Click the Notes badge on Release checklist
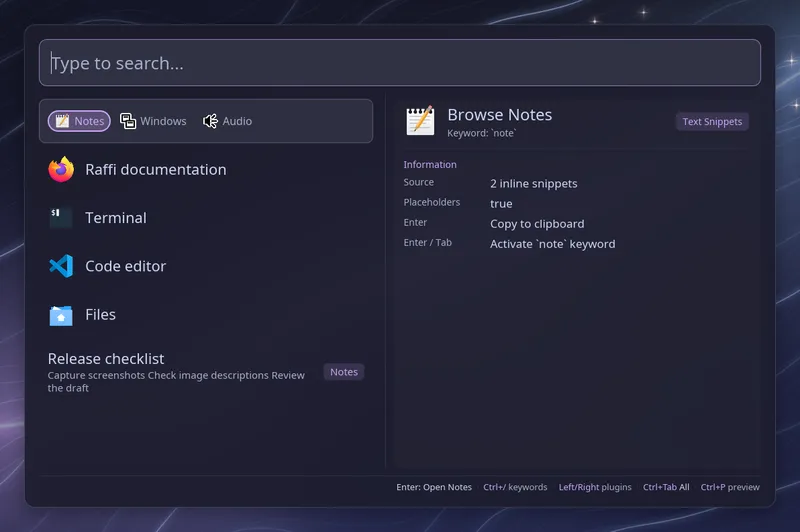The width and height of the screenshot is (800, 532). coord(344,372)
